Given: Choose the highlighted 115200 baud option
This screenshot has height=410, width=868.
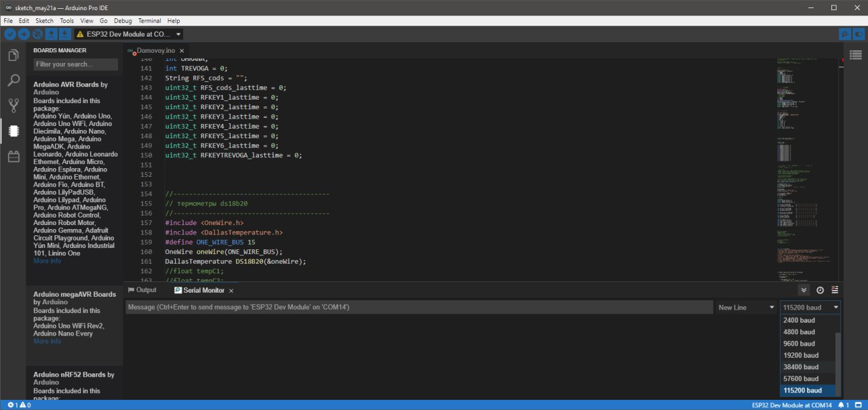Looking at the screenshot, I should tap(808, 390).
